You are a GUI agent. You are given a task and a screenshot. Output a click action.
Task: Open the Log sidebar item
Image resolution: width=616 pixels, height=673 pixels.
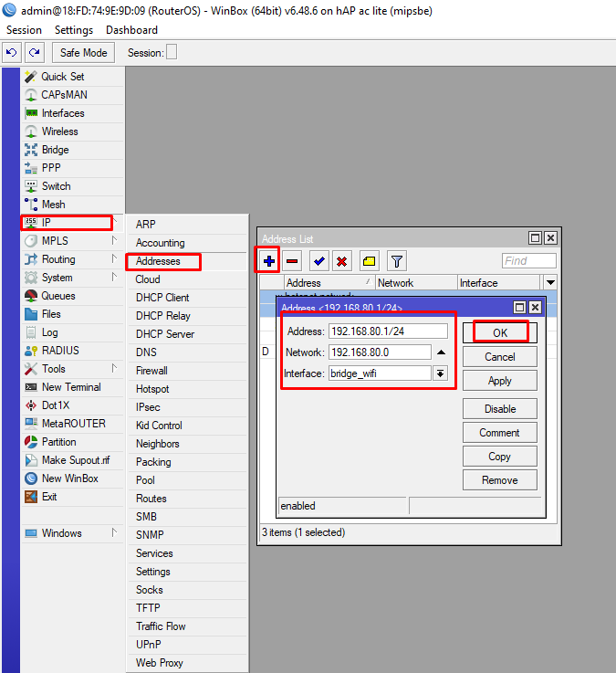point(72,332)
